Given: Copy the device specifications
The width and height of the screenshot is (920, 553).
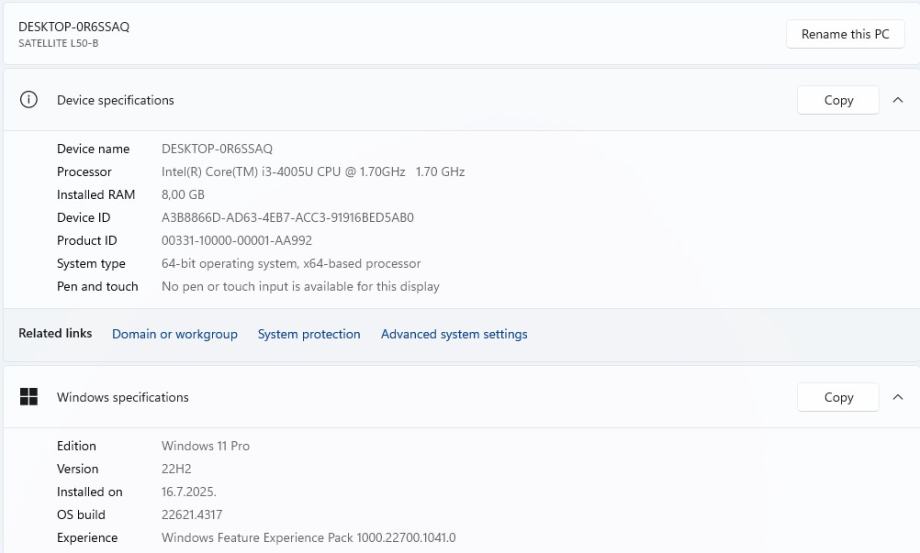Looking at the screenshot, I should point(838,100).
